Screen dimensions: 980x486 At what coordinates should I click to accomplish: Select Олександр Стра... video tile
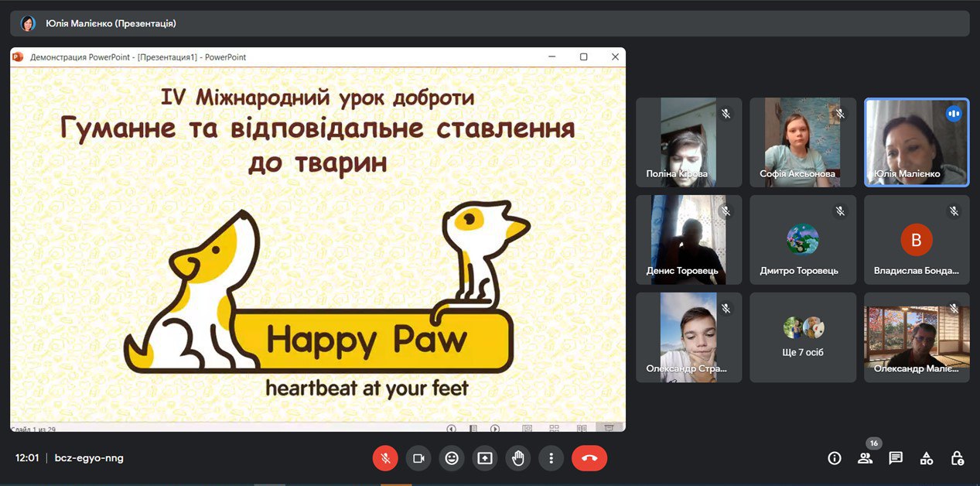[688, 337]
